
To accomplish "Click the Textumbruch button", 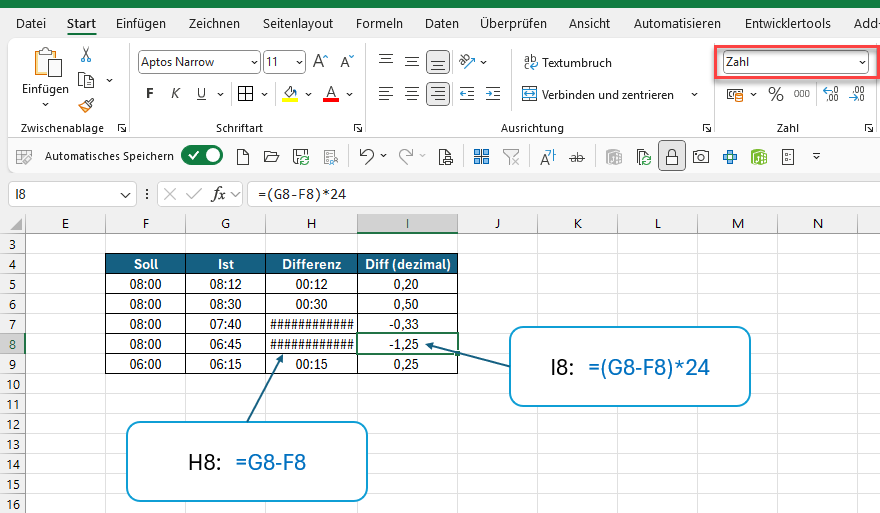I will (567, 62).
